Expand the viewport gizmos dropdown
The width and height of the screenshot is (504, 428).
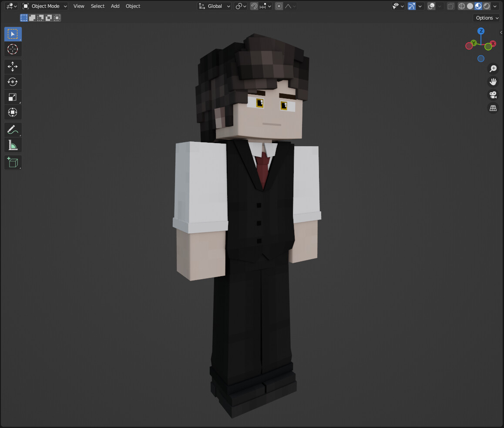pos(420,6)
